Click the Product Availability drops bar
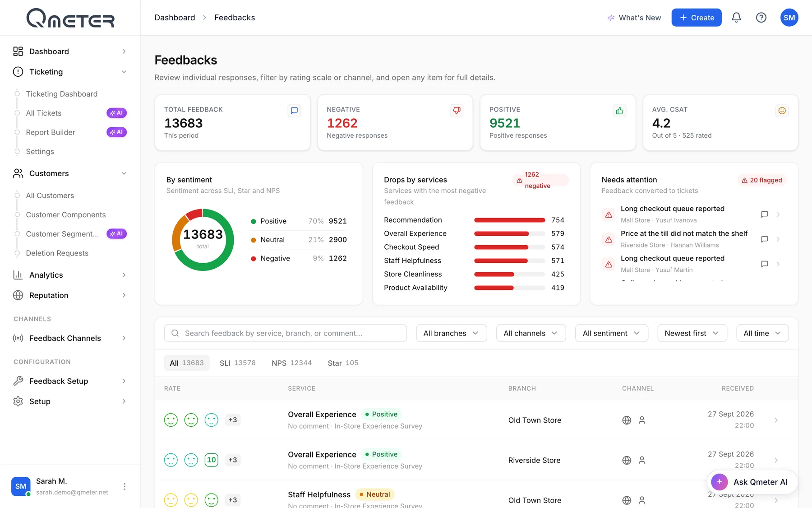The width and height of the screenshot is (812, 508). pos(510,288)
